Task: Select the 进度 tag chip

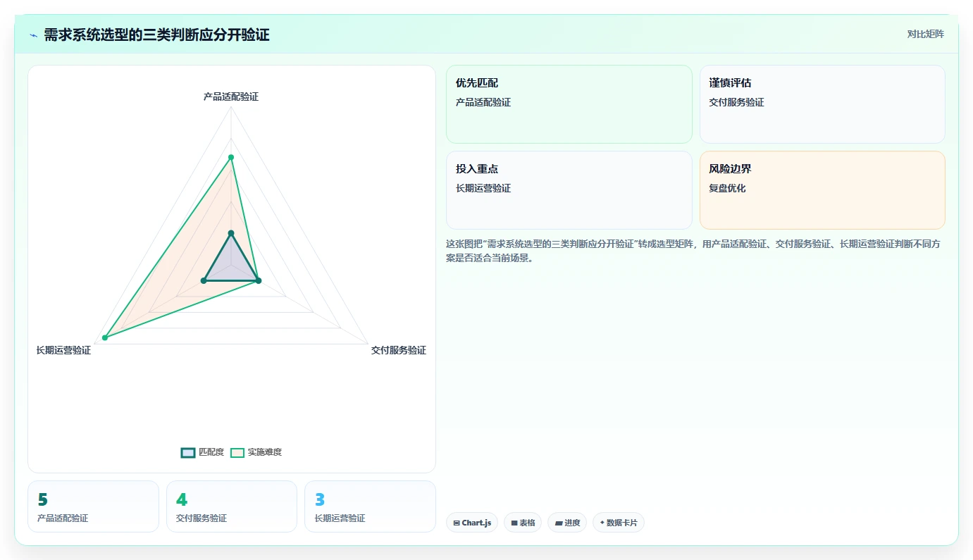Action: pyautogui.click(x=567, y=523)
